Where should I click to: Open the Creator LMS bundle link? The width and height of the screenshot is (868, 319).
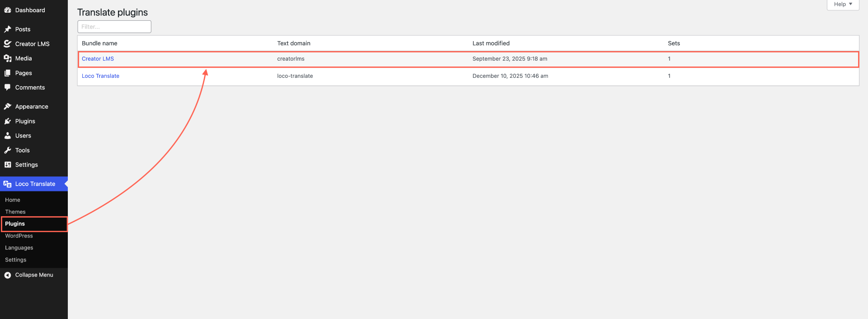click(98, 59)
